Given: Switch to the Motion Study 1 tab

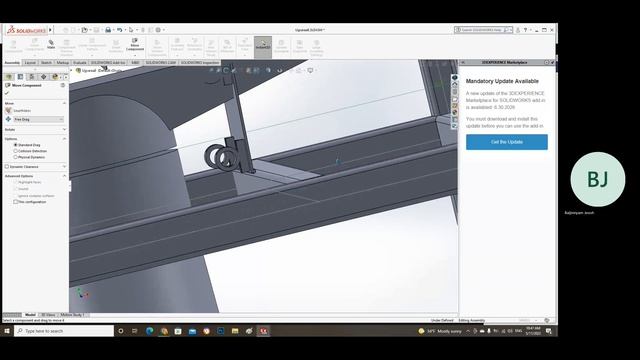Looking at the screenshot, I should 73,315.
